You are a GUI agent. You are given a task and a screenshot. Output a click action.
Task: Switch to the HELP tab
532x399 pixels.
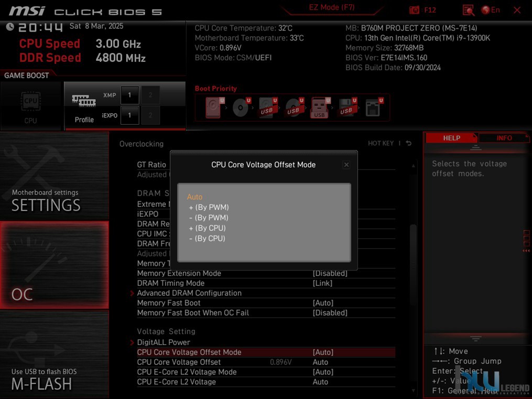pos(451,138)
